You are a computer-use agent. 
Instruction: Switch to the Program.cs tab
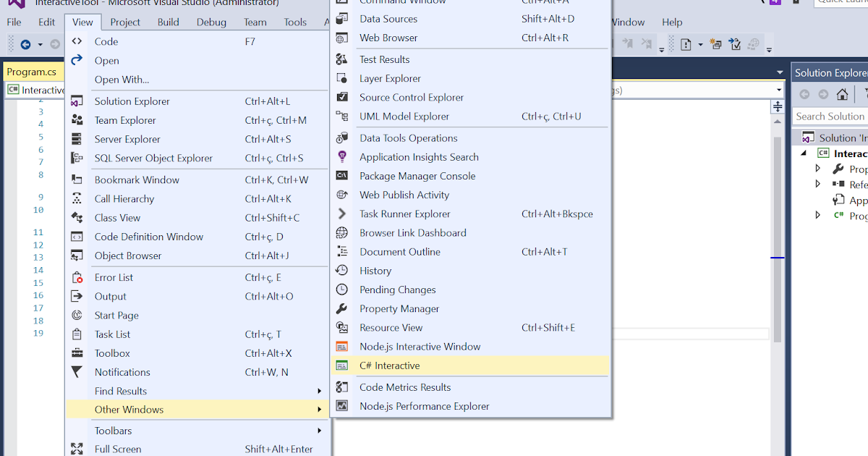30,72
